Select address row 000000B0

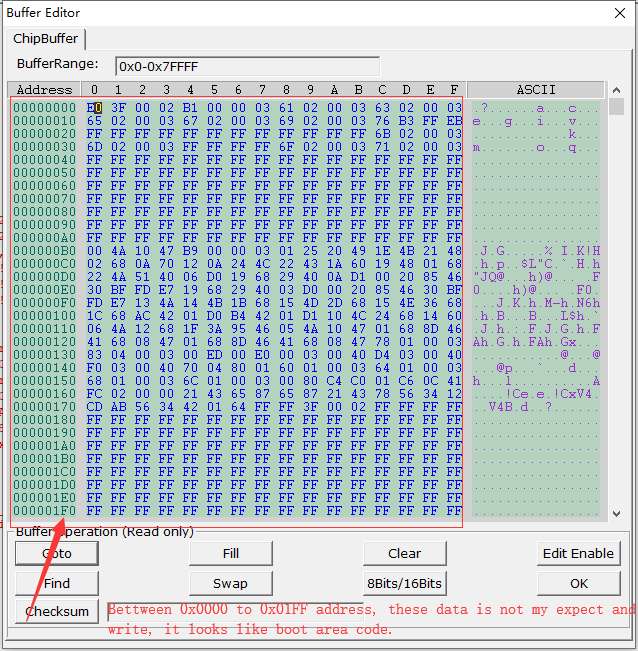(x=44, y=251)
